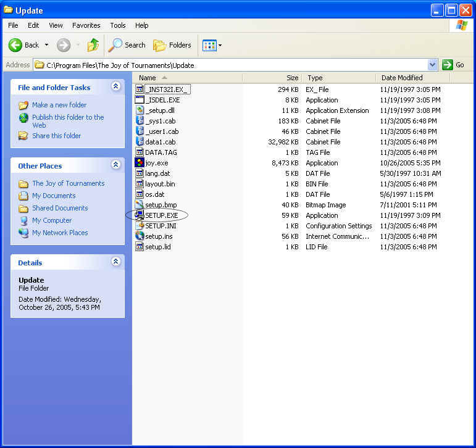
Task: Select the _user1.cab cabinet icon
Action: point(140,131)
